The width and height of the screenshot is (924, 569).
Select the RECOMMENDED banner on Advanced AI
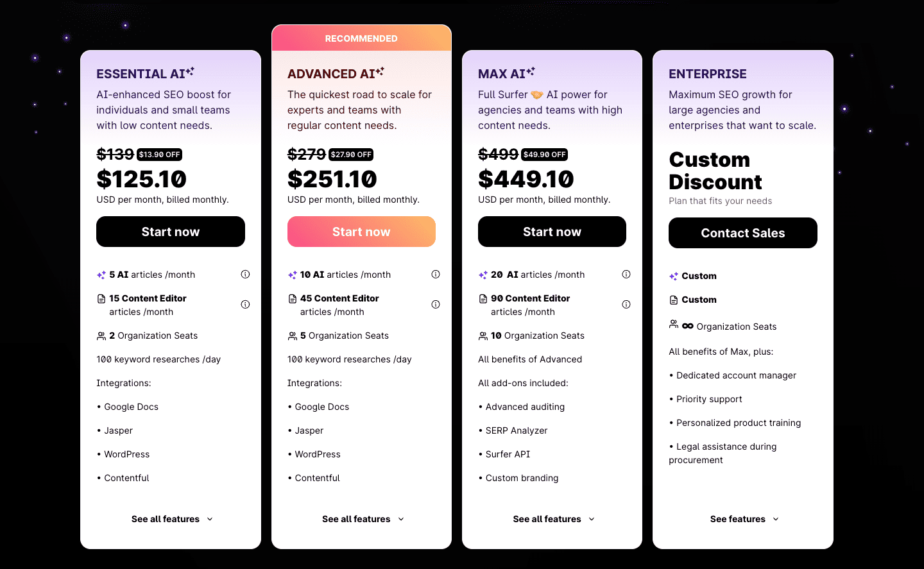pos(361,38)
